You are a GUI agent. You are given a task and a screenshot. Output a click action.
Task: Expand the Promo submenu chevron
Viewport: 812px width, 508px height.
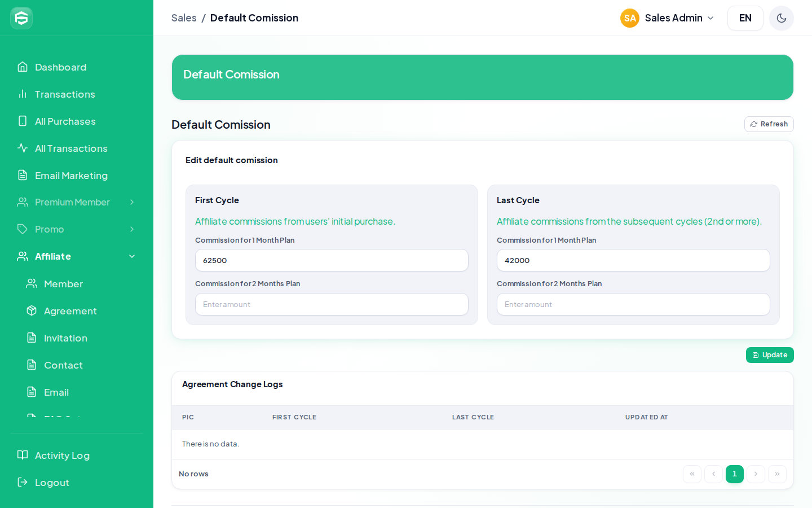click(x=132, y=229)
